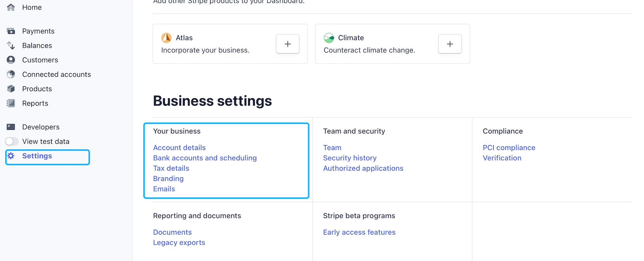View Security history link
The height and width of the screenshot is (261, 644).
(350, 158)
